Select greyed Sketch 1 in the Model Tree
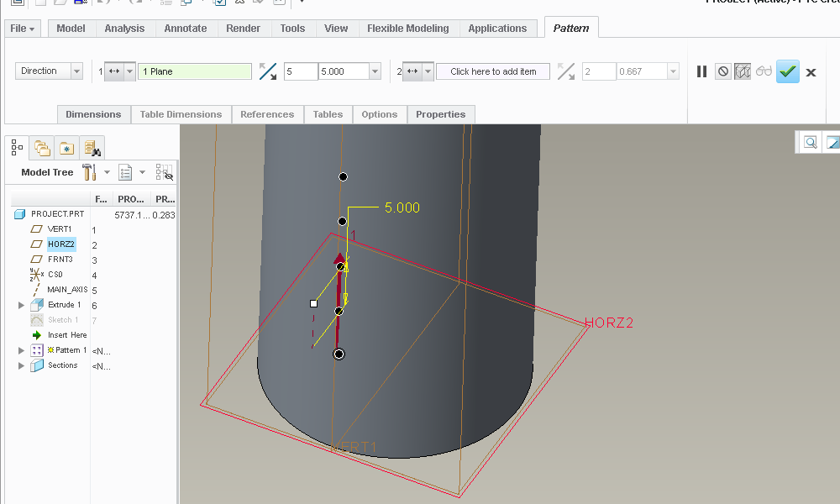 coord(63,320)
